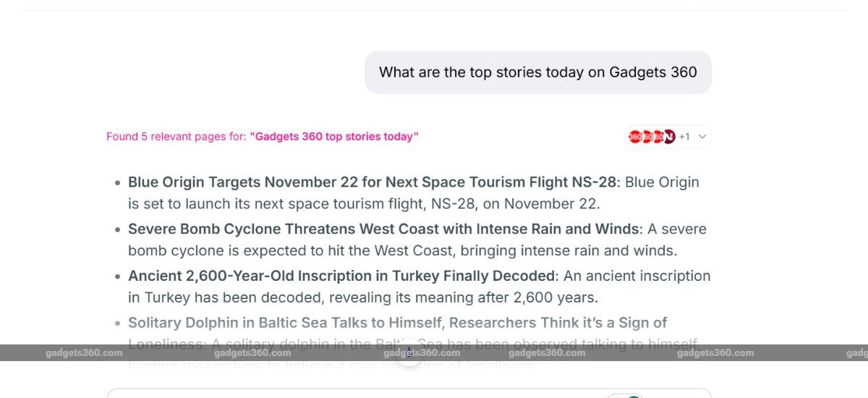The image size is (868, 398).
Task: Click the "Gadgets 360 top stories today" search query
Action: point(334,137)
